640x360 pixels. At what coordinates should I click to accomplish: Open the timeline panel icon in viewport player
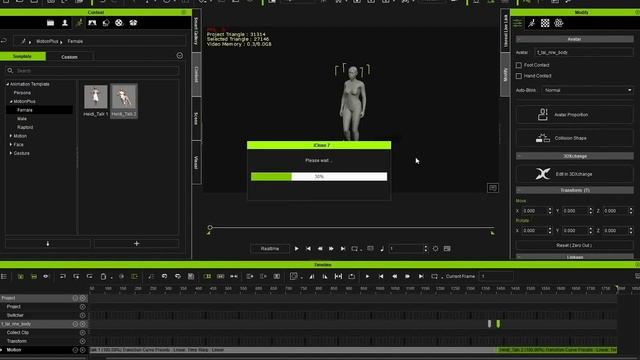coord(447,249)
